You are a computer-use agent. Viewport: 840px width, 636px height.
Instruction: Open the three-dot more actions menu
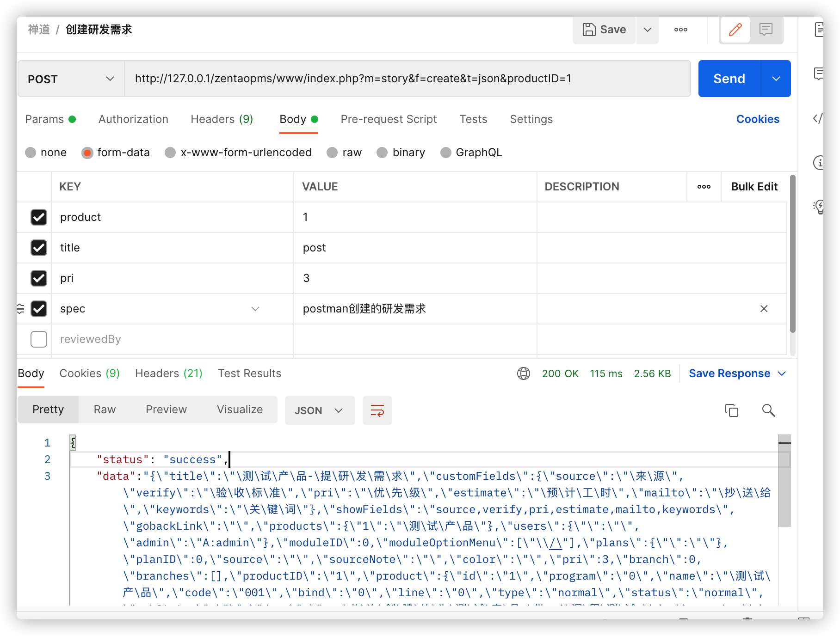[680, 30]
